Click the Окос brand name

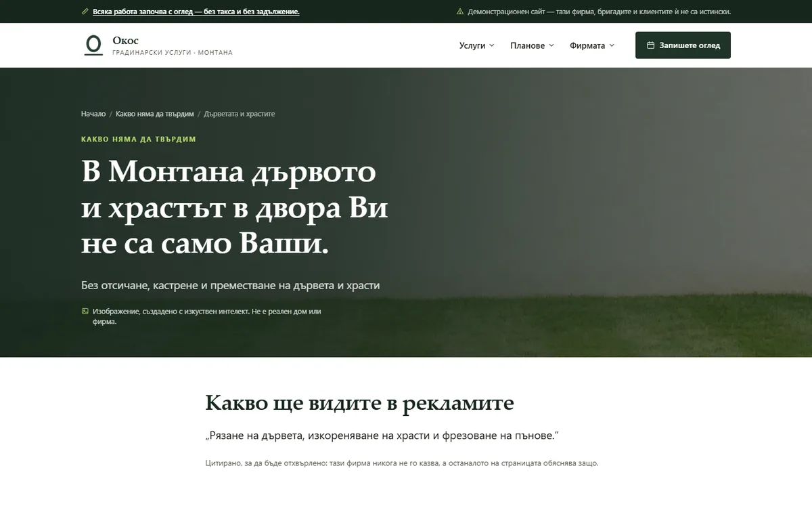(x=126, y=41)
